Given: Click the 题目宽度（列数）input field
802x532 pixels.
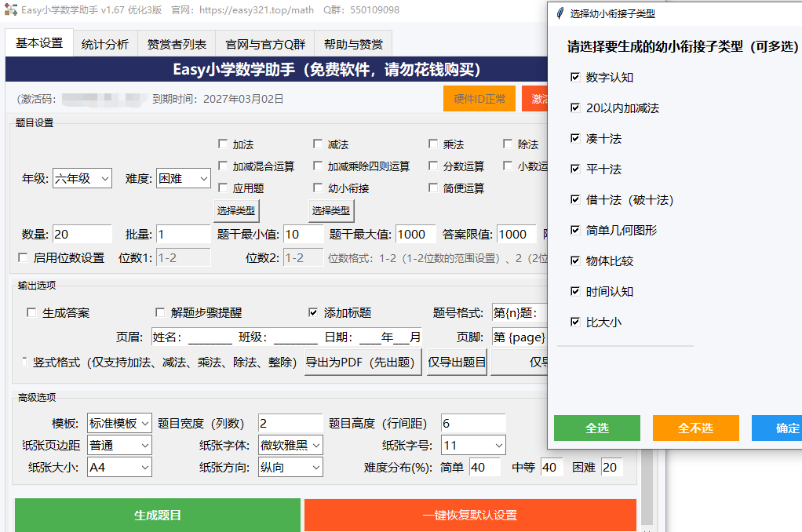Looking at the screenshot, I should pyautogui.click(x=290, y=423).
